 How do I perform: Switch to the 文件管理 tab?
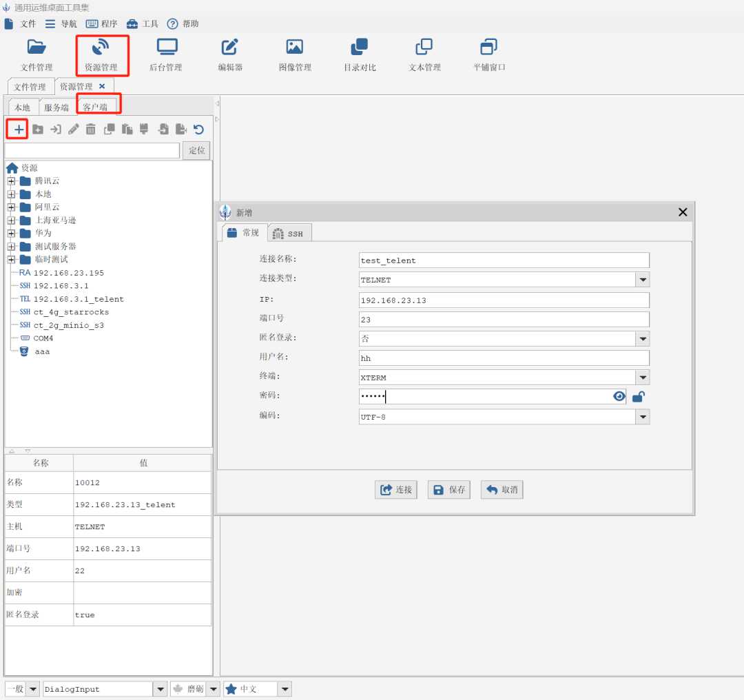pyautogui.click(x=30, y=87)
